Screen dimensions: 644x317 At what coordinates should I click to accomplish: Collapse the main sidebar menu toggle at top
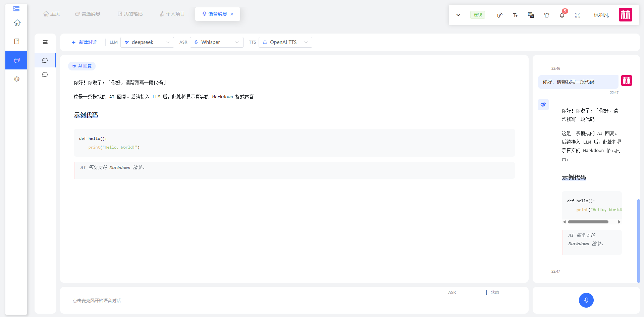tap(16, 8)
